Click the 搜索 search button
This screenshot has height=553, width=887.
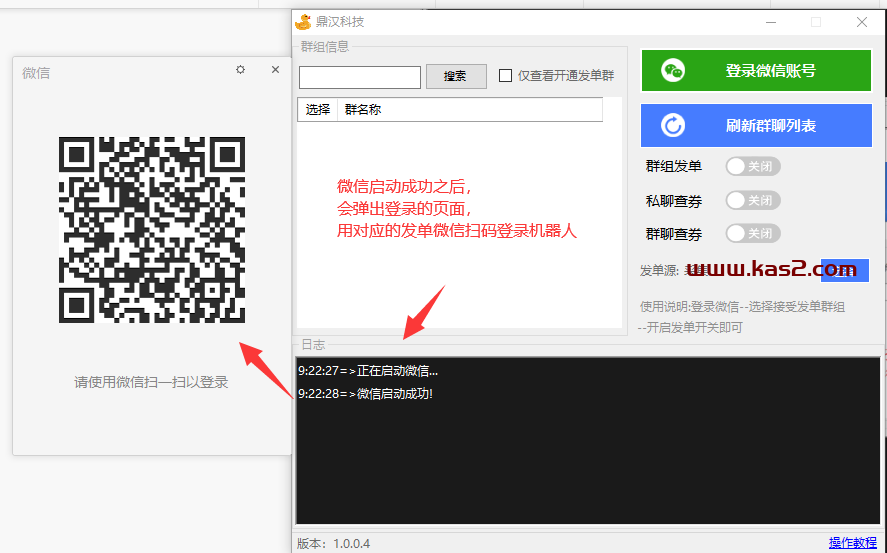pyautogui.click(x=456, y=76)
